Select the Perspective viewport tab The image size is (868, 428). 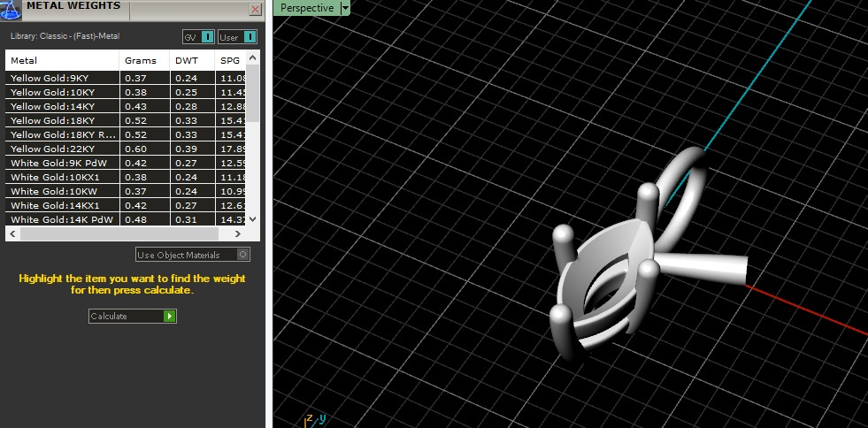pos(307,8)
